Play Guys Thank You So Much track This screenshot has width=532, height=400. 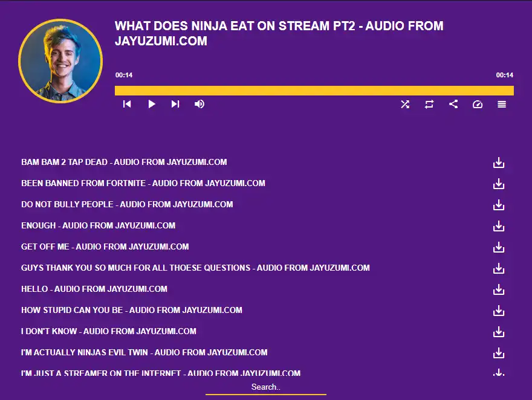point(195,268)
